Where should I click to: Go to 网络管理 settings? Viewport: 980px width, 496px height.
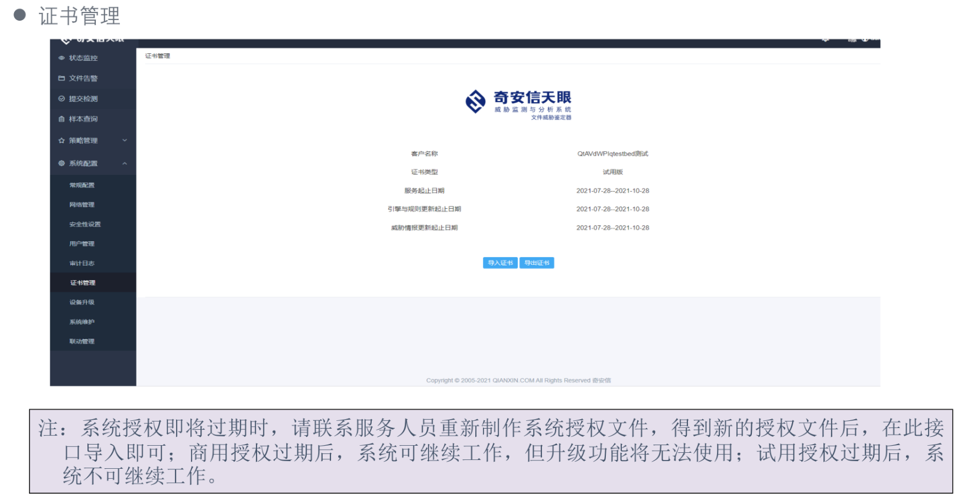(x=82, y=205)
